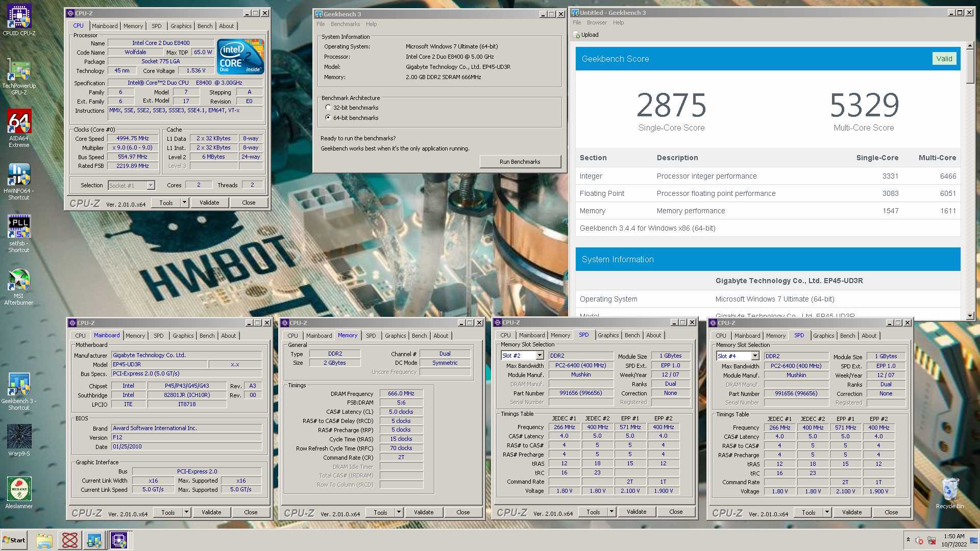Click the disconnected network tray icon
The height and width of the screenshot is (551, 980).
932,540
